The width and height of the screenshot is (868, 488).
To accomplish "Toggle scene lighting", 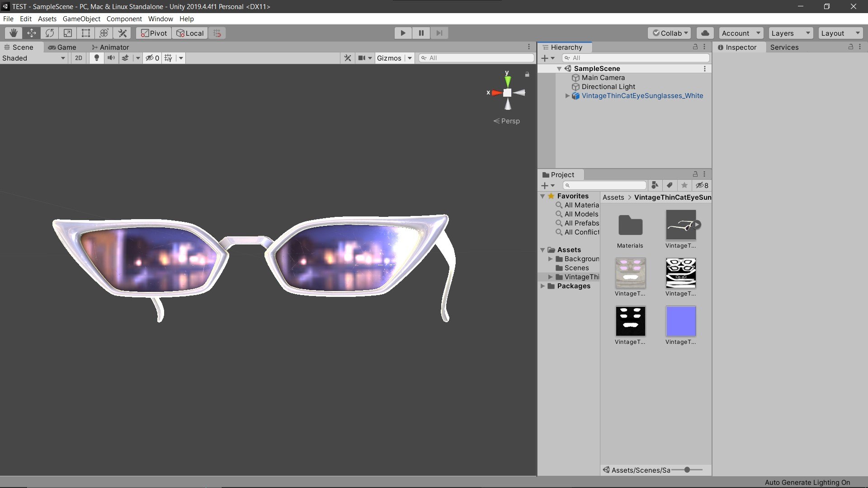I will (96, 58).
